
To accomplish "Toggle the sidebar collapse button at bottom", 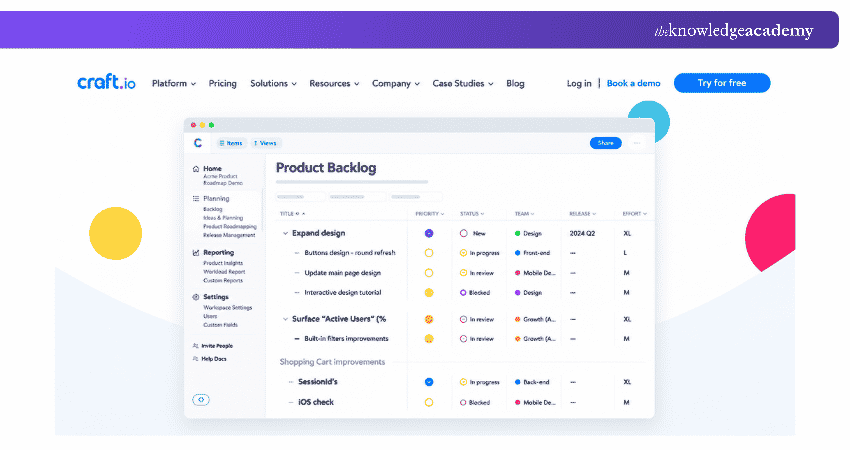I will point(201,400).
